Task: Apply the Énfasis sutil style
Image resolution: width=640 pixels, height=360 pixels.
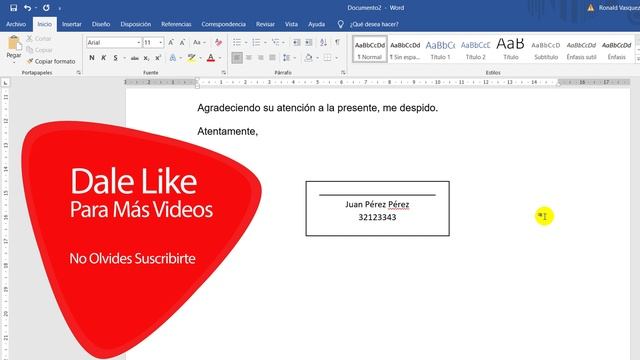Action: [x=581, y=49]
